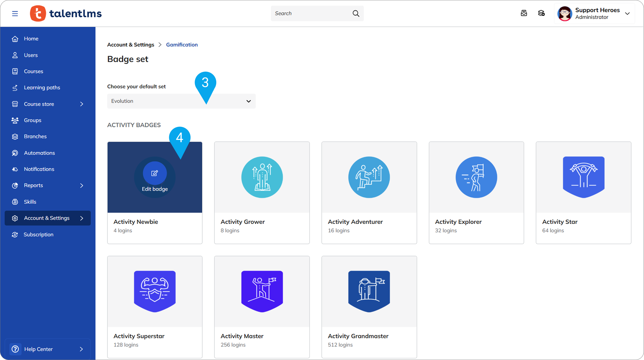
Task: Click the Help Center question mark icon
Action: pyautogui.click(x=15, y=349)
